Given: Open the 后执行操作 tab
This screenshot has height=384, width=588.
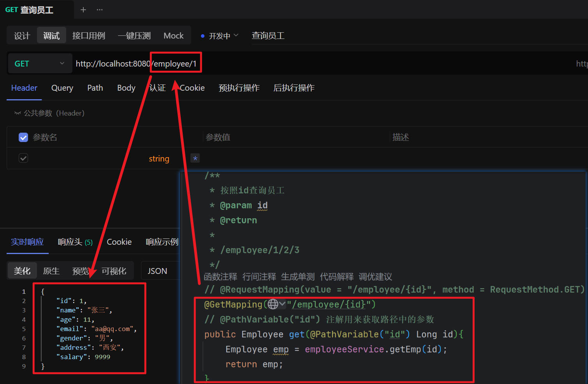Looking at the screenshot, I should click(x=294, y=88).
